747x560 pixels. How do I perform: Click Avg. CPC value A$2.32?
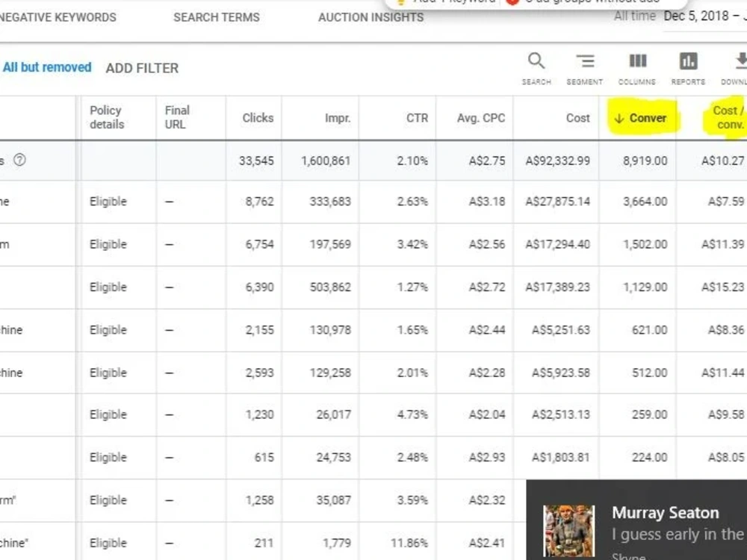point(487,500)
